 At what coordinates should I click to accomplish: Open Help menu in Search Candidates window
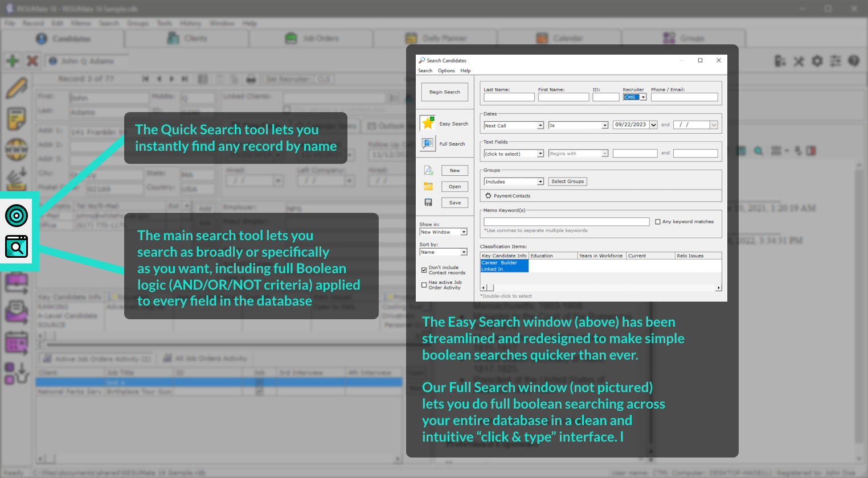(465, 71)
